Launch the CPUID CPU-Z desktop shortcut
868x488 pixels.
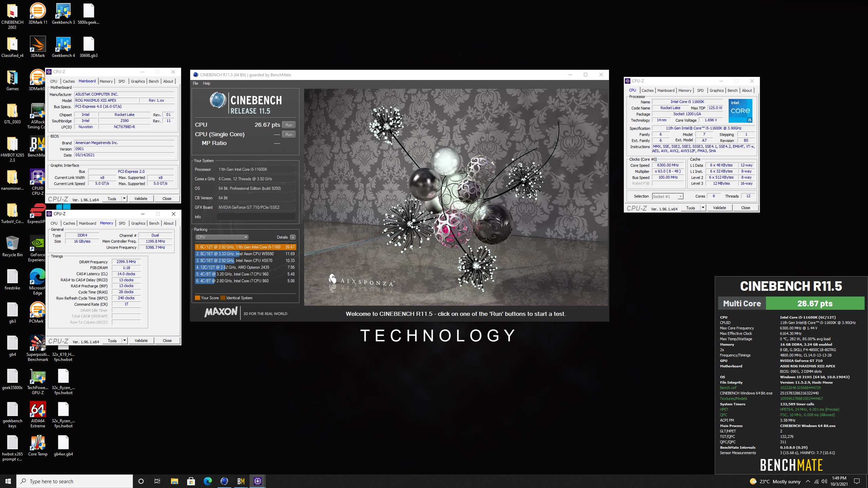[38, 182]
